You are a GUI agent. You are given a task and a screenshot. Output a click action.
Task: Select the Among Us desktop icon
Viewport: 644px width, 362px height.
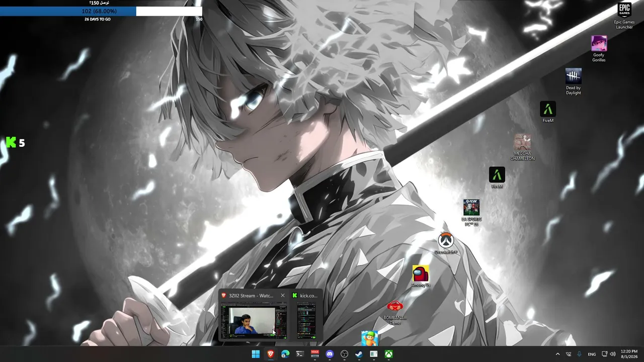pos(421,277)
